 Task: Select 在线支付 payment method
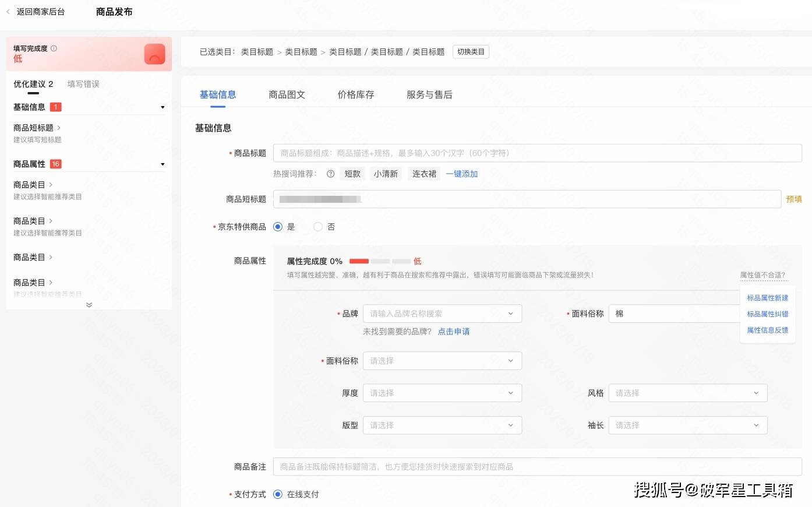click(278, 494)
